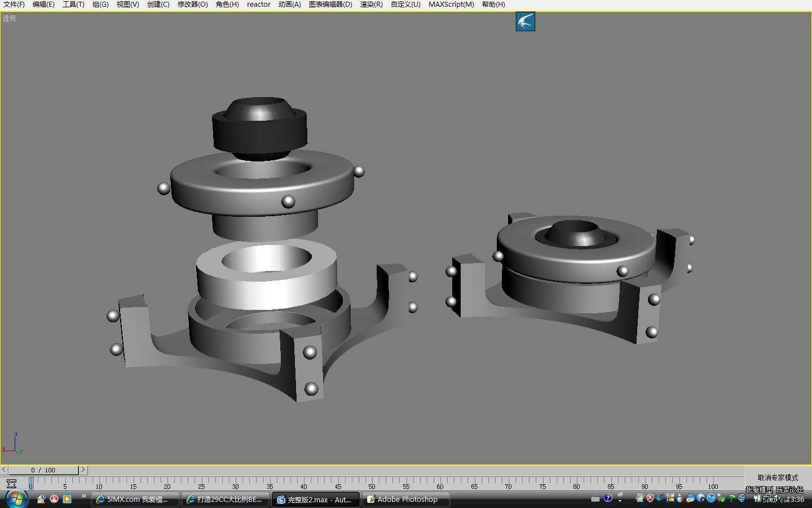This screenshot has width=812, height=508.
Task: Open the 修改器(O) menu
Action: click(192, 5)
